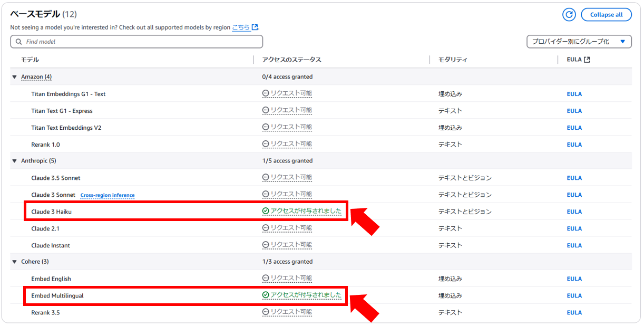The image size is (644, 326).
Task: Click the Anthropic (5) group label
Action: pyautogui.click(x=38, y=161)
